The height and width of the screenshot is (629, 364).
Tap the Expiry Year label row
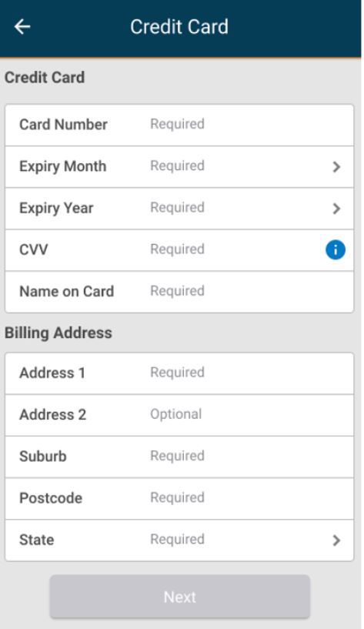click(x=179, y=208)
